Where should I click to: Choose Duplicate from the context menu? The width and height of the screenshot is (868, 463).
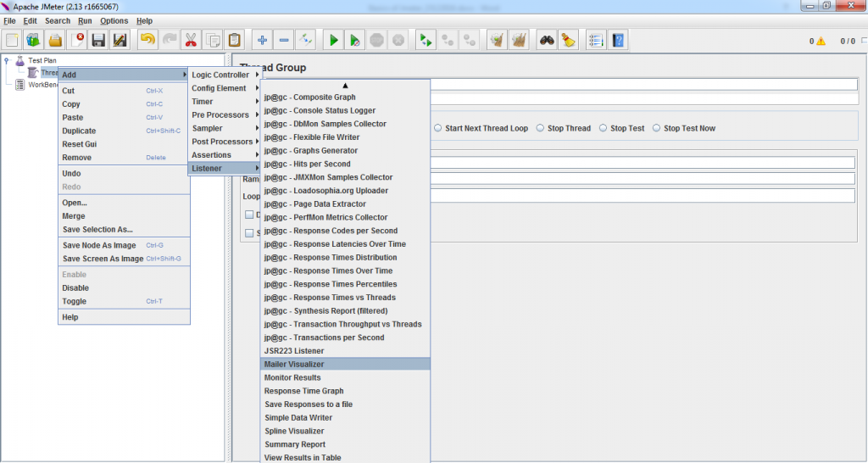[x=124, y=131]
